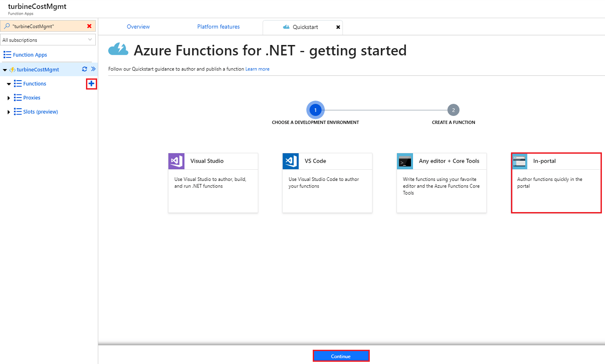The height and width of the screenshot is (364, 605).
Task: Click the Core Tools terminal icon
Action: pos(405,161)
